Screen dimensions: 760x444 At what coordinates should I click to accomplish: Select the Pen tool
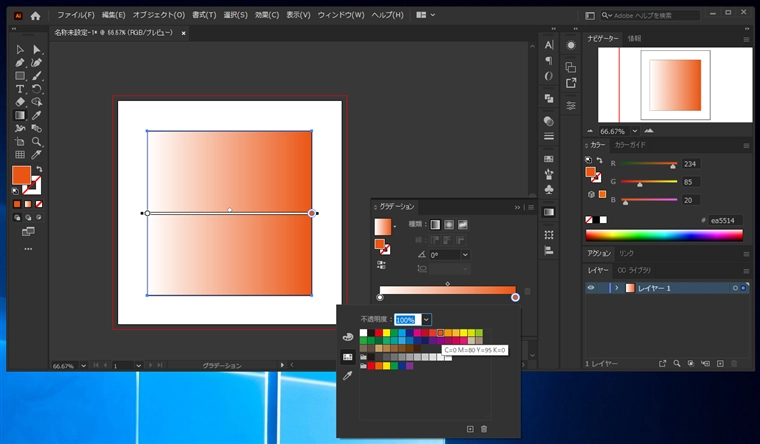point(19,62)
